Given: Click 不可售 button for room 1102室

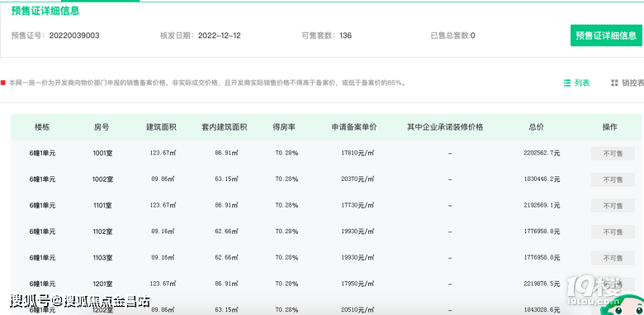Looking at the screenshot, I should pyautogui.click(x=613, y=232).
